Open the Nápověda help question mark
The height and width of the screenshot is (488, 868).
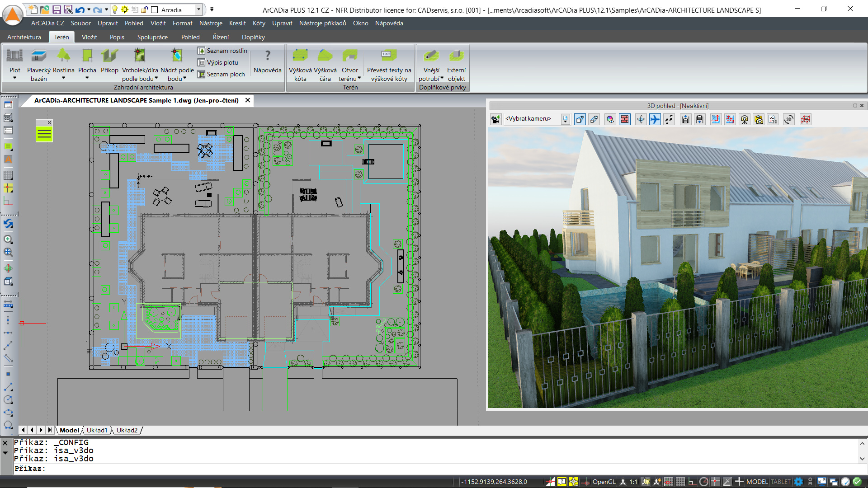click(x=268, y=61)
